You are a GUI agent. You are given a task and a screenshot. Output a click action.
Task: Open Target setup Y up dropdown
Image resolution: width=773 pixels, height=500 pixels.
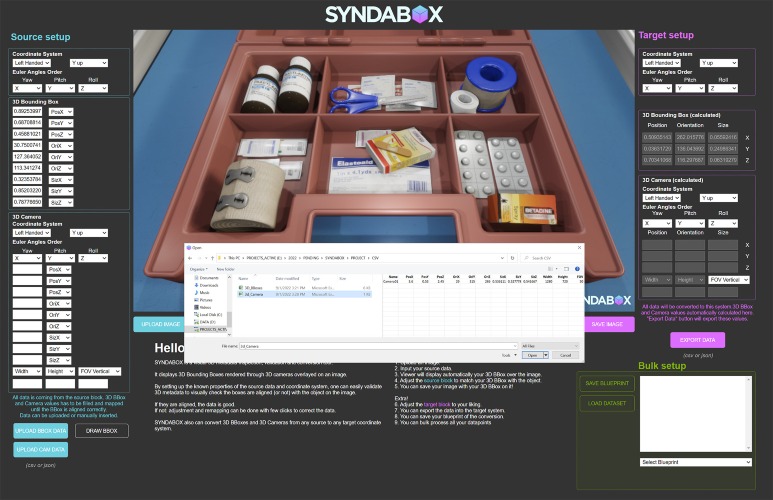click(719, 63)
